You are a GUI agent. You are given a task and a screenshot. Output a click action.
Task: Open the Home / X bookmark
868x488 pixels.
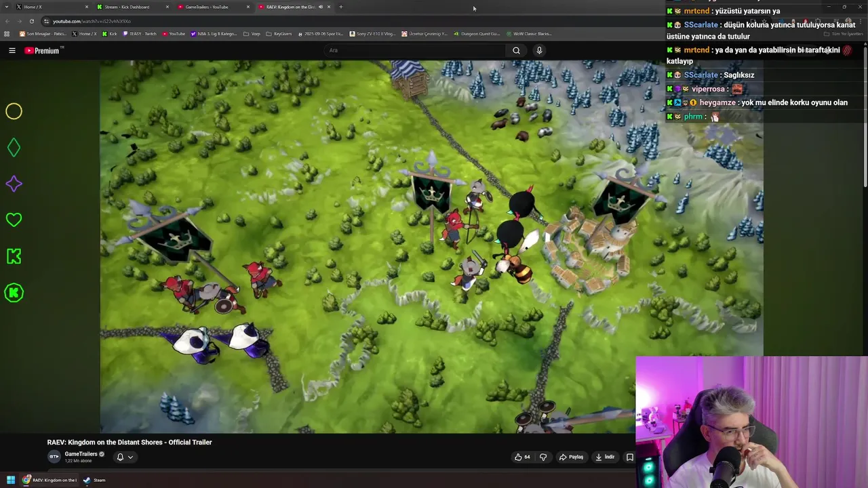click(85, 34)
